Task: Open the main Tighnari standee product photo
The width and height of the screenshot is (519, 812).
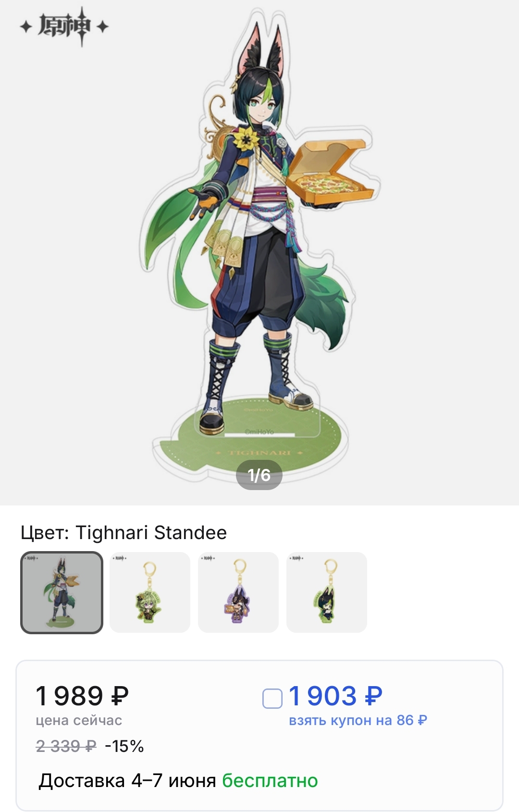Action: point(259,240)
